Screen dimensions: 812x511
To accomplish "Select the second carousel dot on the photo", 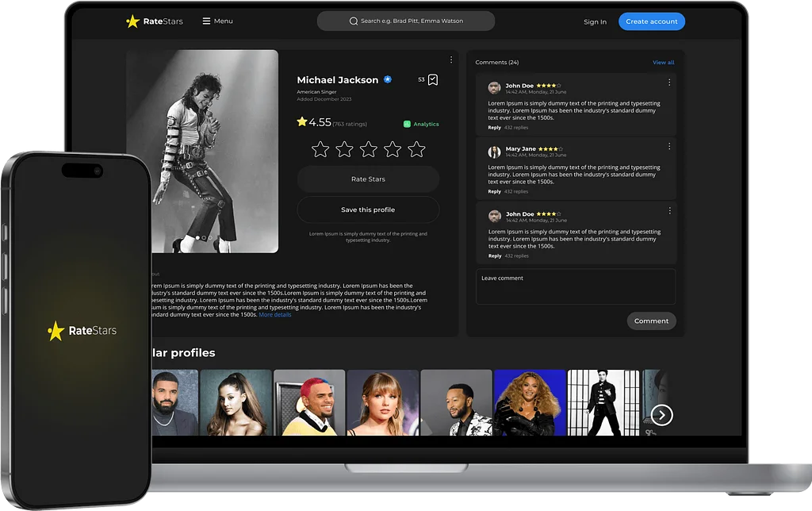I will [204, 237].
